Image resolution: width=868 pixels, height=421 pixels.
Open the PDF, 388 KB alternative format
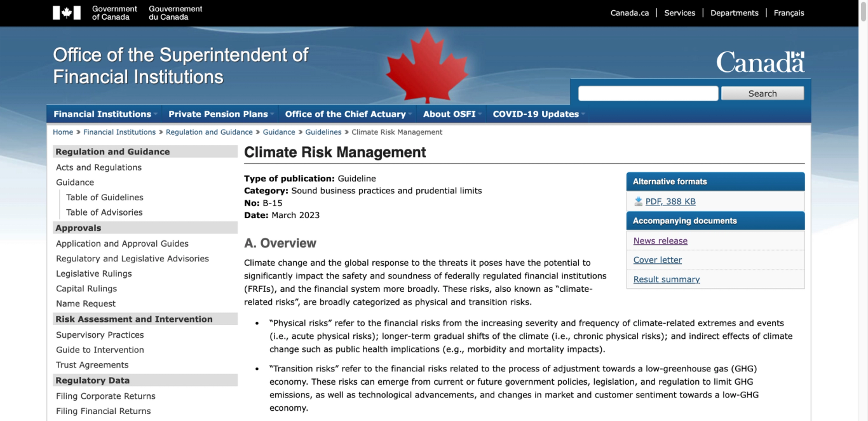(x=670, y=201)
